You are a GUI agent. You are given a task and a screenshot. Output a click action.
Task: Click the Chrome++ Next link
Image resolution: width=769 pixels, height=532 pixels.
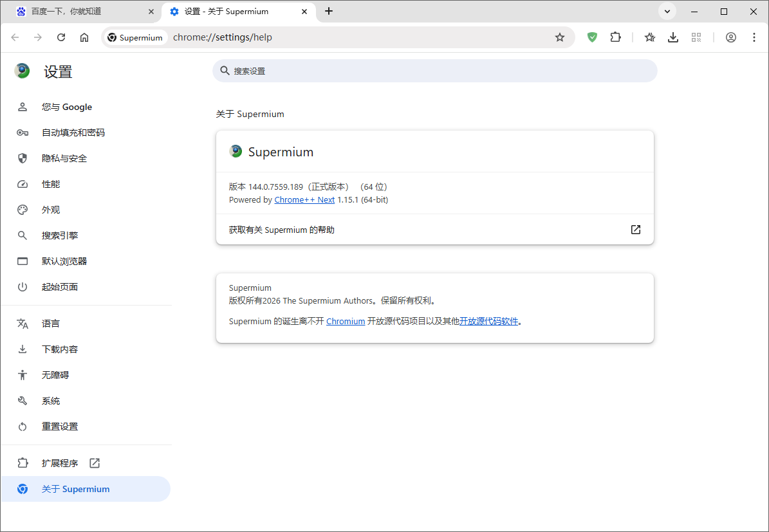pos(304,200)
